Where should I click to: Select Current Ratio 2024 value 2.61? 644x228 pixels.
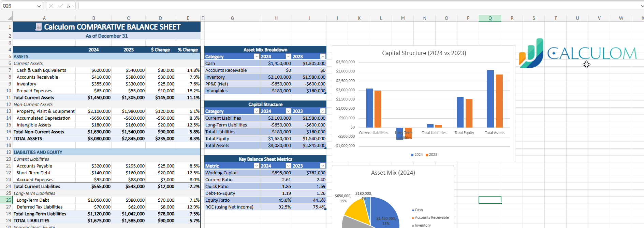point(276,179)
